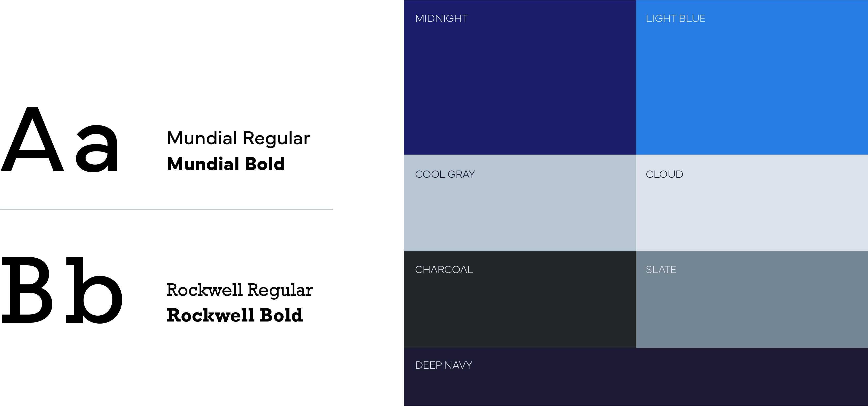Screen dimensions: 868x406
Task: Click the DEEP NAVY text label
Action: (x=443, y=365)
